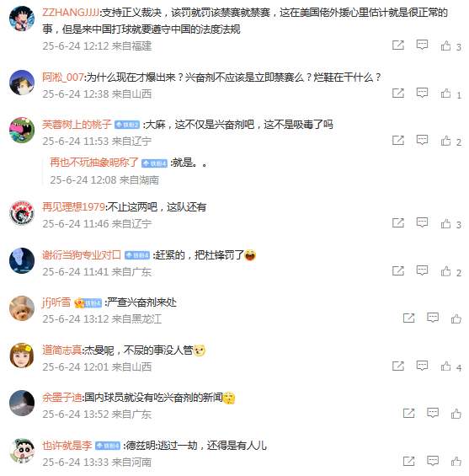Screen dimensions: 469x476
Task: Open the profile of 谢衍当狗专业对口
Action: tap(82, 255)
